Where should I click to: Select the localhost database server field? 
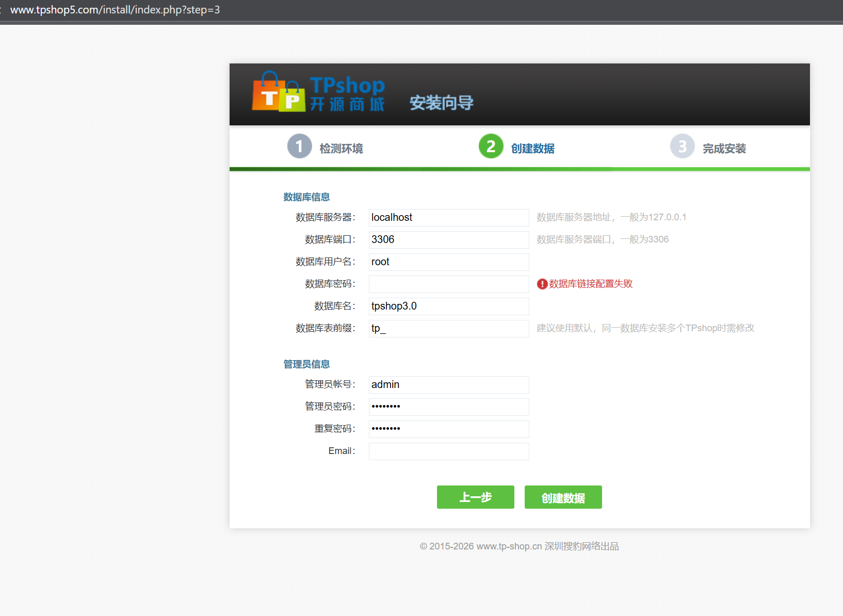[x=448, y=217]
